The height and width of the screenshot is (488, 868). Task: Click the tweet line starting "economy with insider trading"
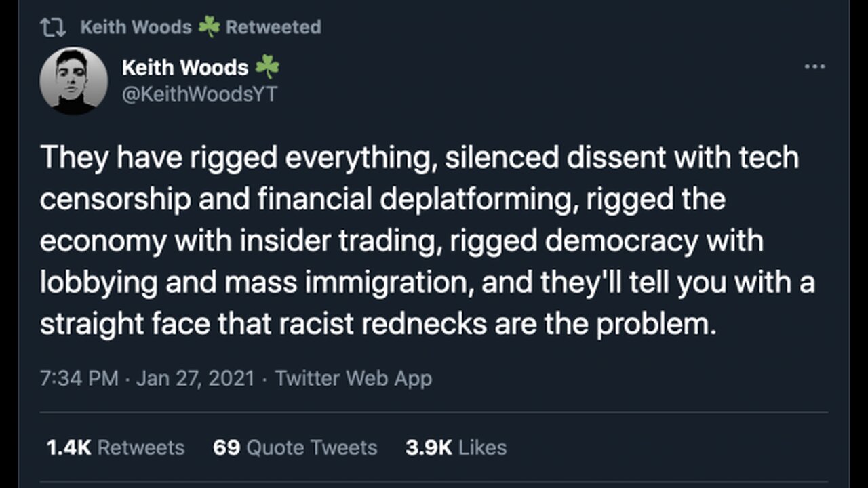[401, 241]
